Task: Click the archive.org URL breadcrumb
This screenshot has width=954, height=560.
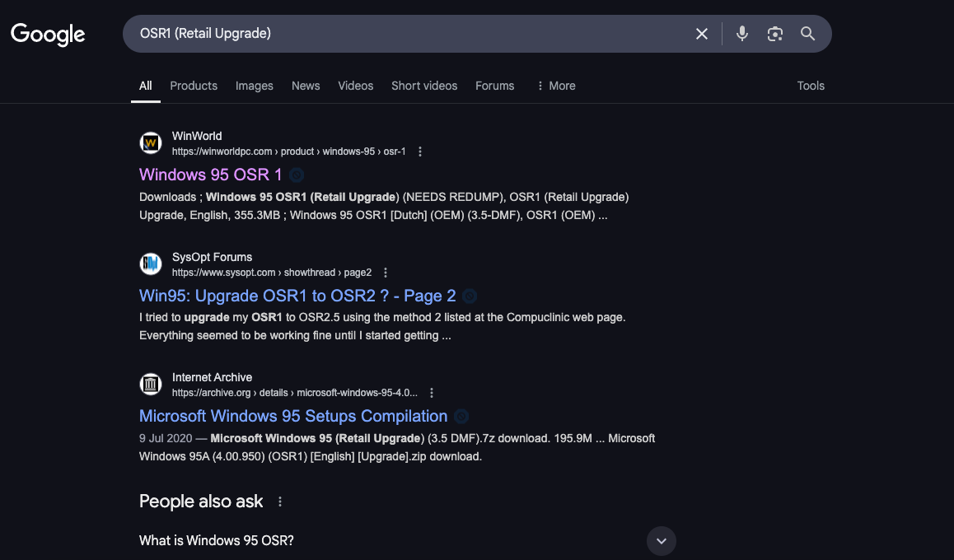Action: click(294, 393)
